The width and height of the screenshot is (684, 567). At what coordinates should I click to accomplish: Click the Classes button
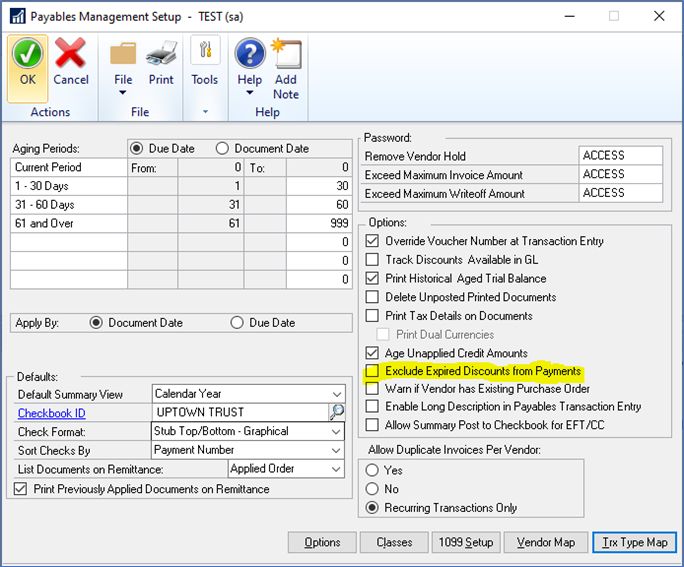(x=394, y=542)
